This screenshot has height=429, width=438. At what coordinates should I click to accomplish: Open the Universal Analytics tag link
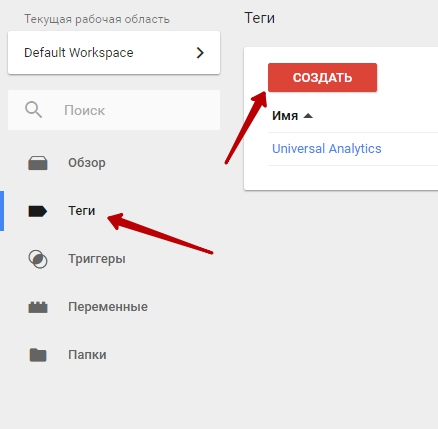click(x=327, y=149)
